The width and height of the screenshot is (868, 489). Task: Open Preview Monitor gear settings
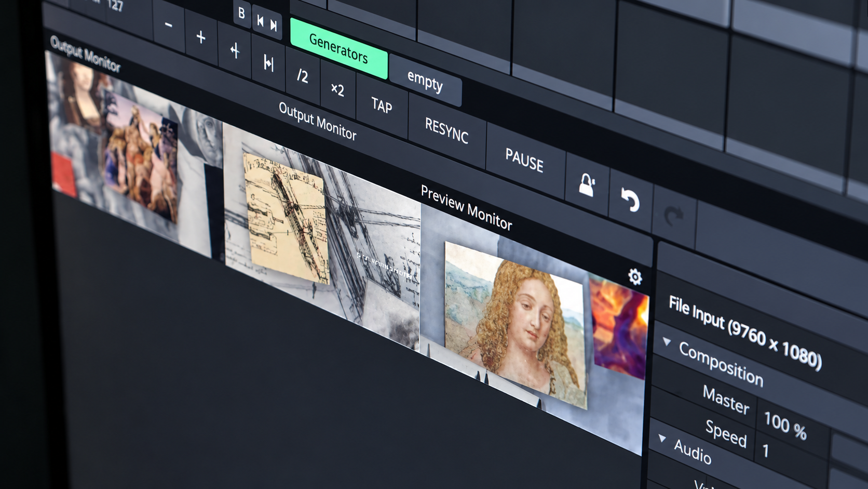pyautogui.click(x=635, y=276)
